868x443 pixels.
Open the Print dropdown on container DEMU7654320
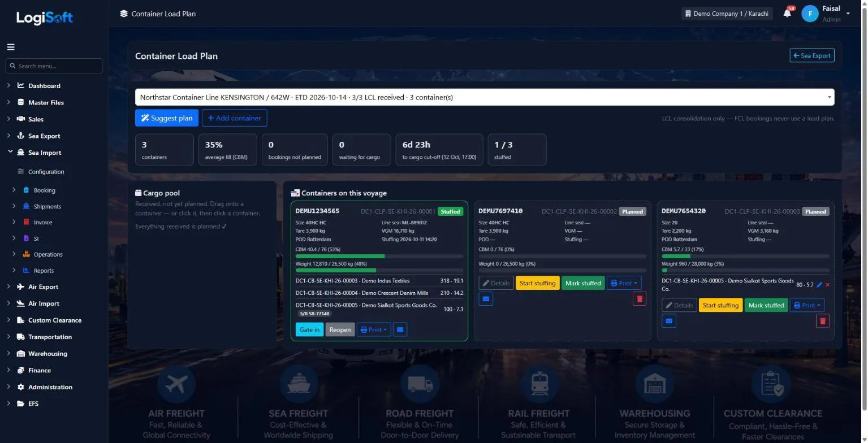[807, 305]
